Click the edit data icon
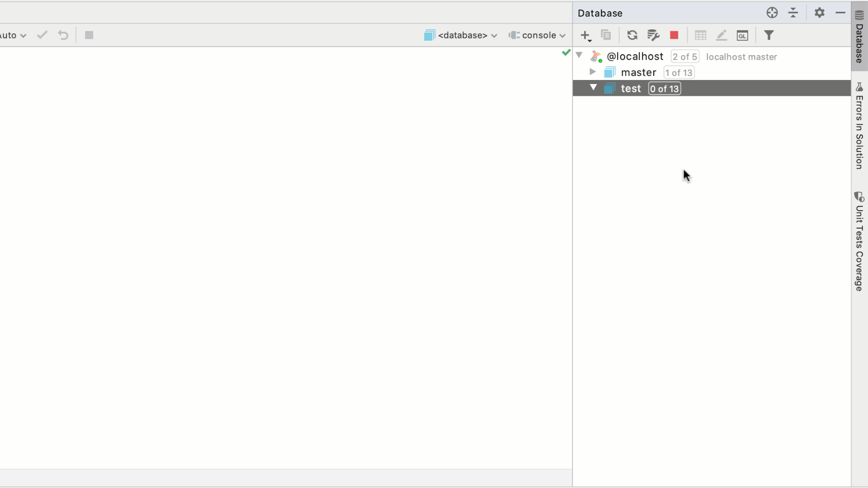This screenshot has width=868, height=488. (x=722, y=35)
